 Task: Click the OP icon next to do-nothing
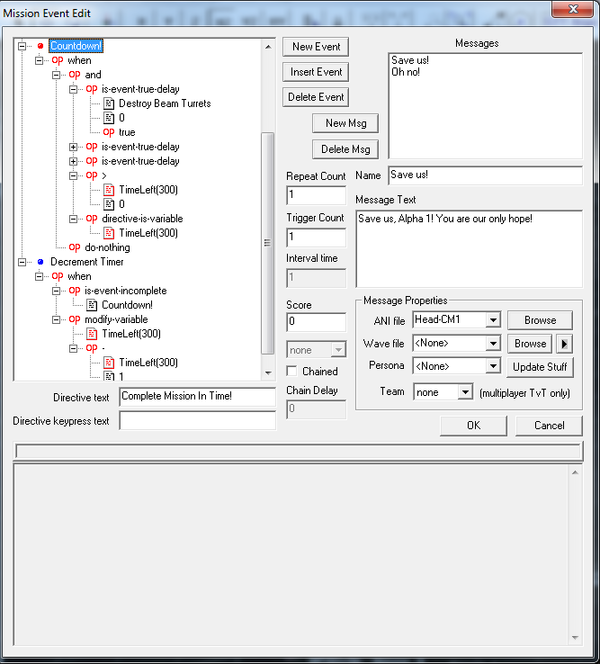pos(74,247)
